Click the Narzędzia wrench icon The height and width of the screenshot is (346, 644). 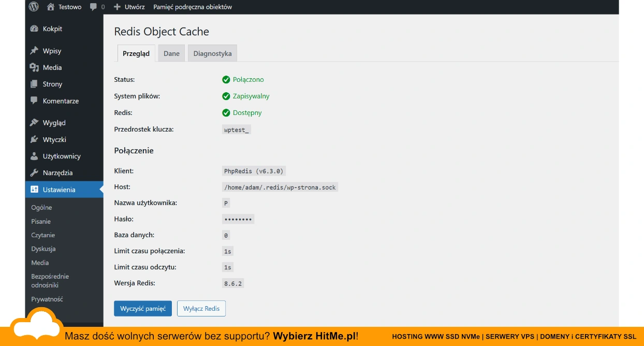(x=34, y=172)
